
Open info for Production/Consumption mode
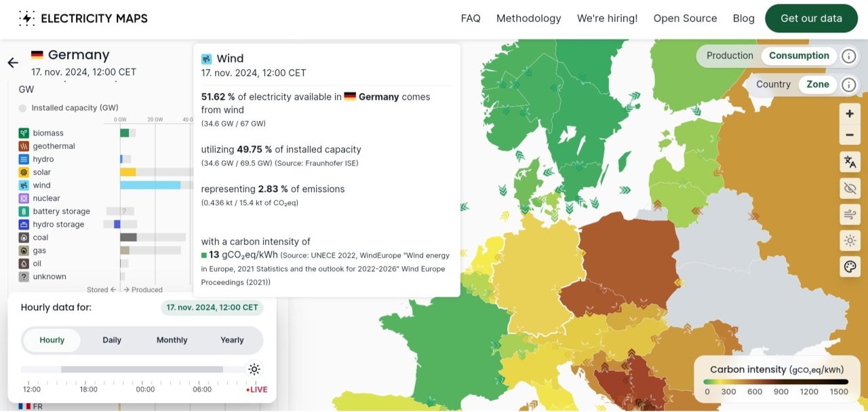click(x=848, y=56)
